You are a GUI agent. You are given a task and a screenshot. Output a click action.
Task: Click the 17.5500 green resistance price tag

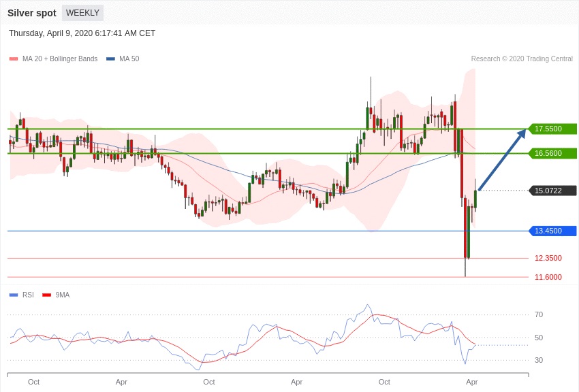click(552, 129)
